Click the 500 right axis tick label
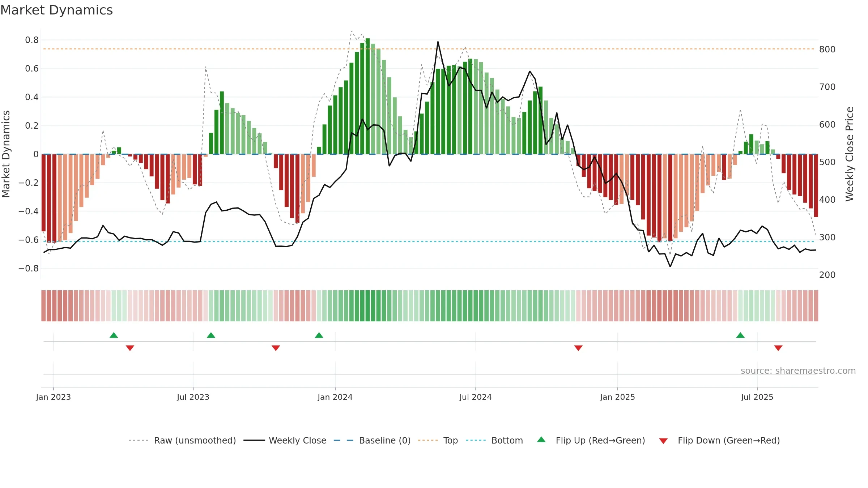Screen dimensions: 868x488 pyautogui.click(x=827, y=162)
